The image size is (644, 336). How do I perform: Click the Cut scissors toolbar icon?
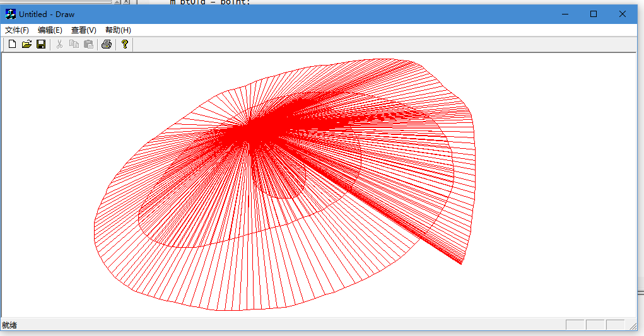[x=59, y=44]
